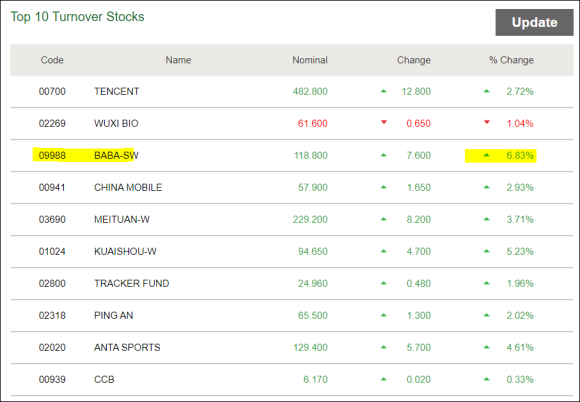Image resolution: width=580 pixels, height=402 pixels.
Task: Click change value 12.800
Action: coord(416,91)
